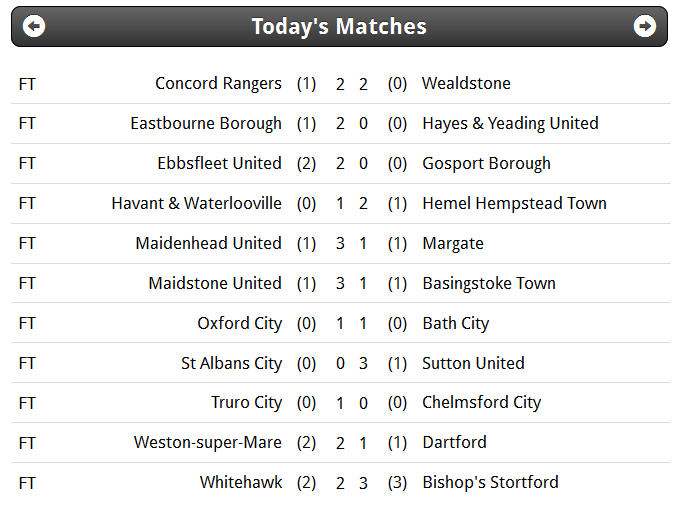Click the Today's Matches header title
The image size is (675, 513).
[339, 26]
